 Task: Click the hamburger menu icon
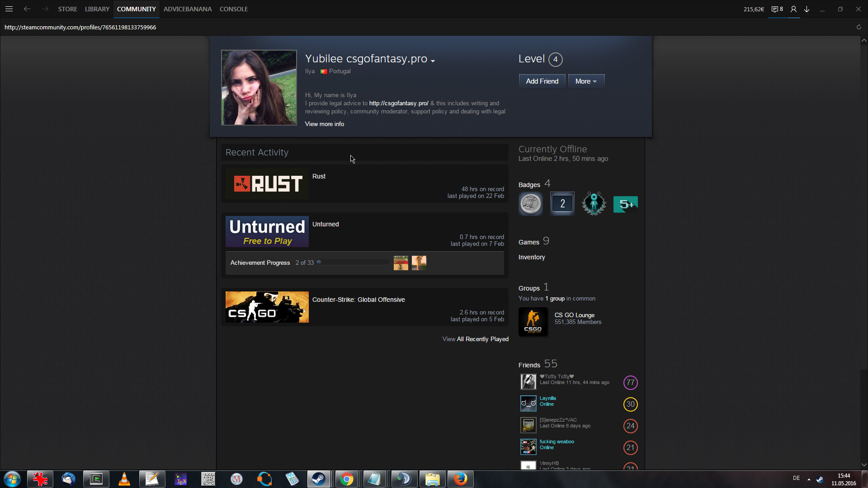(x=9, y=9)
